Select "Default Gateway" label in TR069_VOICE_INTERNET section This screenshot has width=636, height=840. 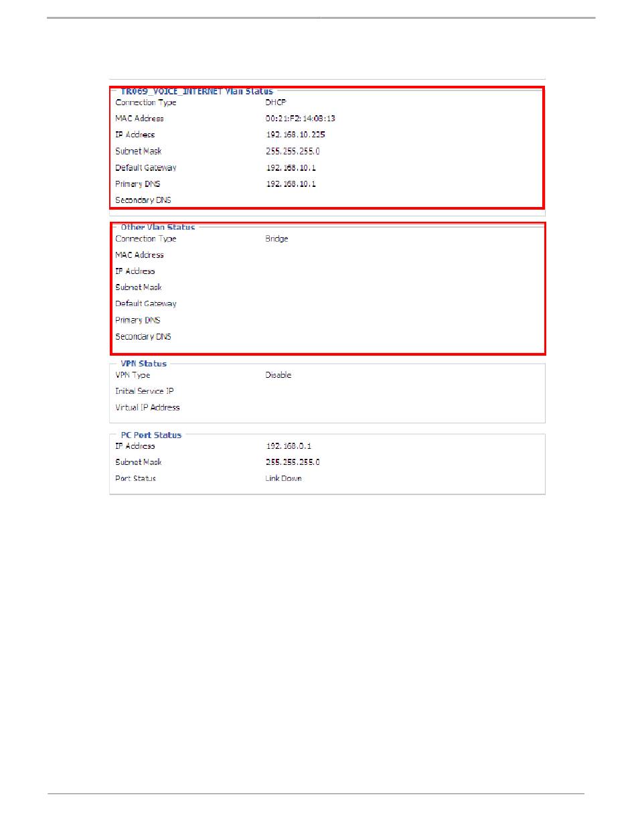tap(146, 167)
